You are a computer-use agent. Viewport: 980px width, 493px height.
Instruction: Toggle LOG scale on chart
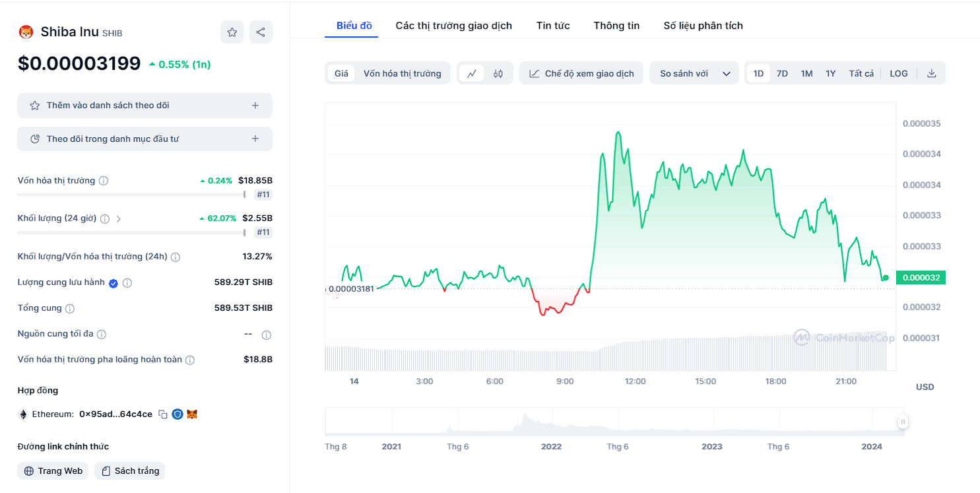click(x=899, y=73)
